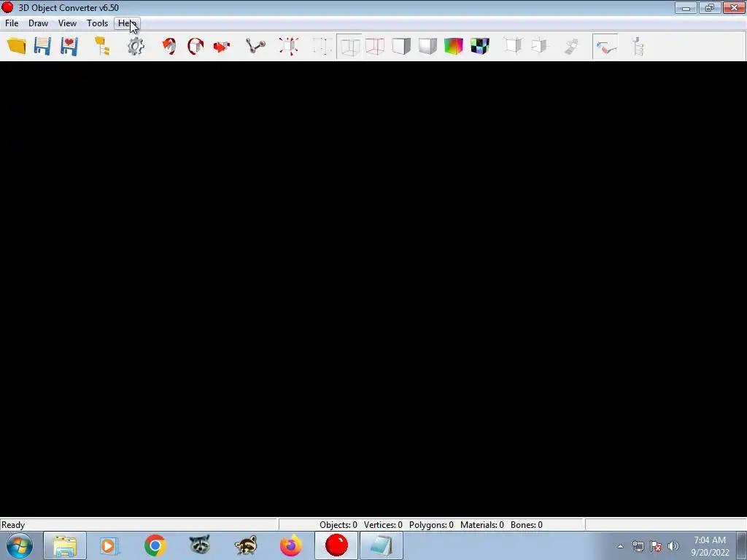Select flat shaded grey cube mode
Screen dimensions: 747x560
pyautogui.click(x=401, y=46)
